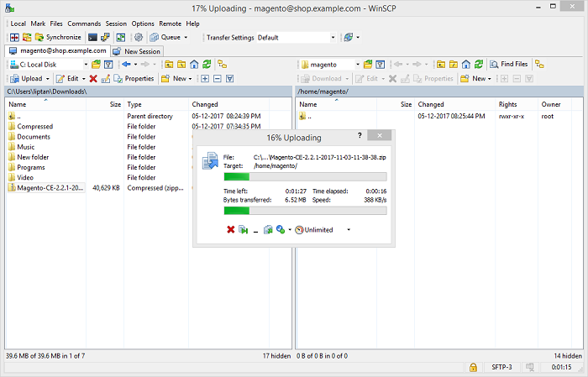Expand local Edit dropdown arrow

coord(84,79)
